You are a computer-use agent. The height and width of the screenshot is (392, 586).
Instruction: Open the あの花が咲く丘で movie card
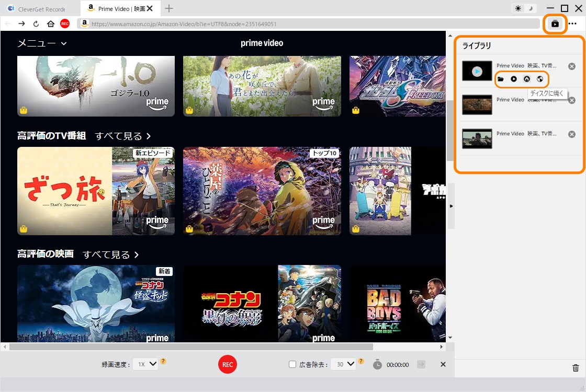click(x=262, y=86)
